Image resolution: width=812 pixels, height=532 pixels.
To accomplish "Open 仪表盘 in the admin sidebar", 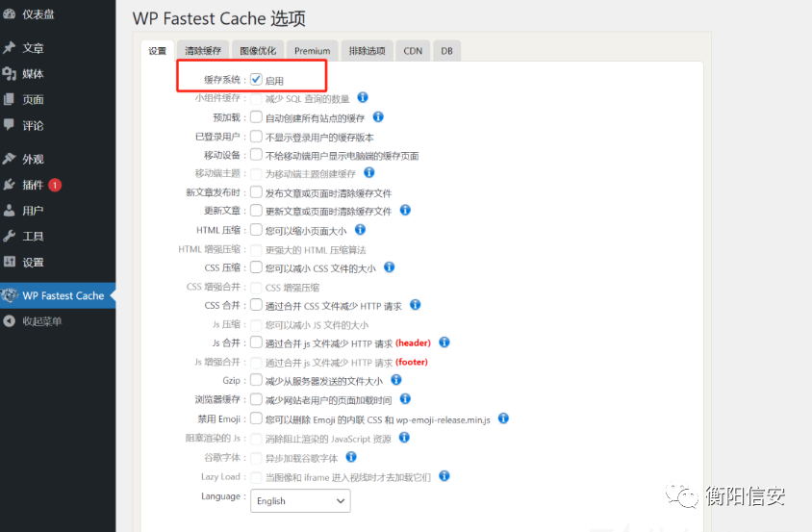I will point(38,14).
